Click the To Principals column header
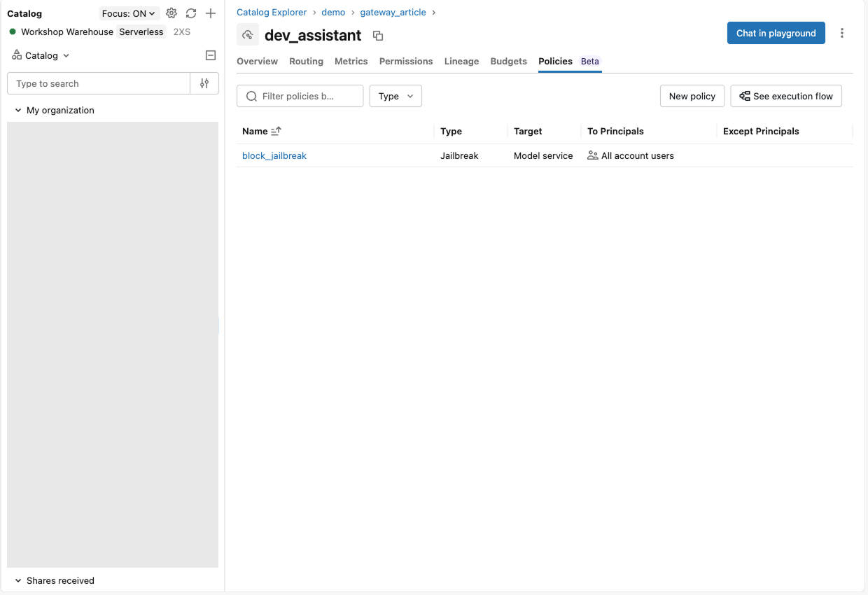The width and height of the screenshot is (868, 595). (x=615, y=131)
